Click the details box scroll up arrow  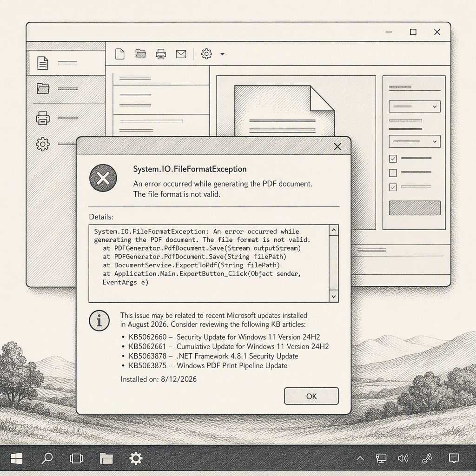(x=334, y=230)
